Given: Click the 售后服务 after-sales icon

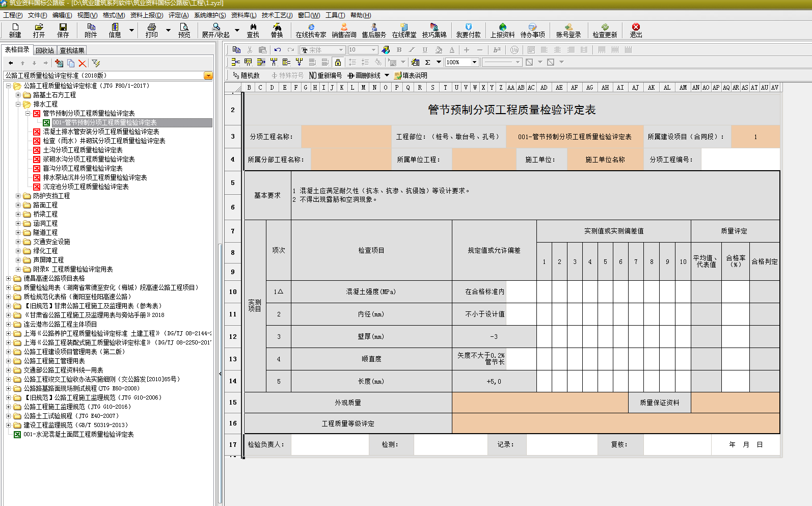Looking at the screenshot, I should [x=374, y=31].
